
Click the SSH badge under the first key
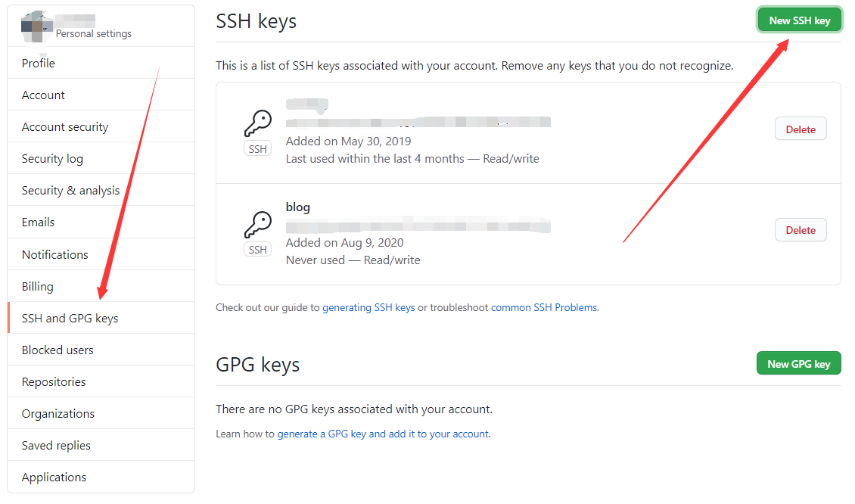(257, 149)
